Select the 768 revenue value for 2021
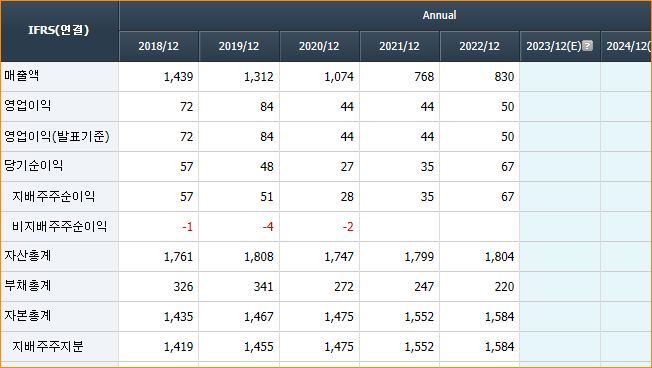 [424, 77]
